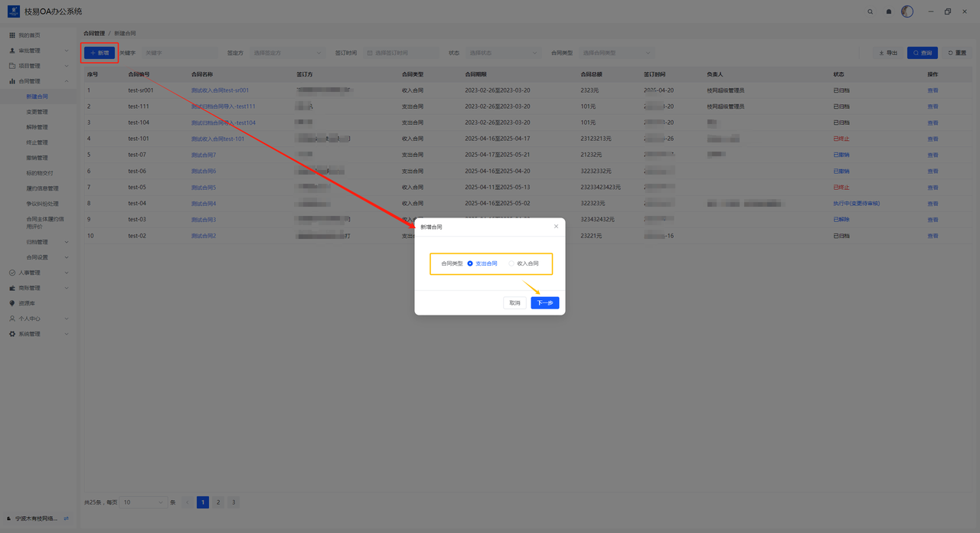Click the 我的首页 grid icon

(x=11, y=35)
